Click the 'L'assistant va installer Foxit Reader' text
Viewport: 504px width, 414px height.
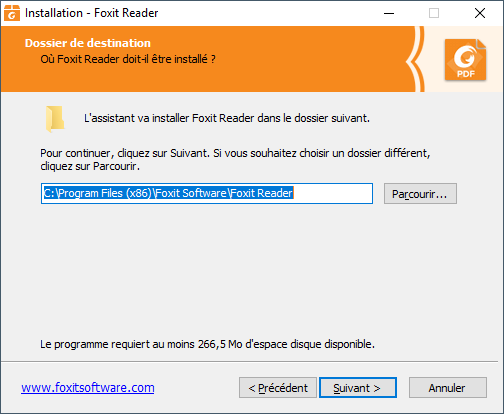tap(227, 118)
